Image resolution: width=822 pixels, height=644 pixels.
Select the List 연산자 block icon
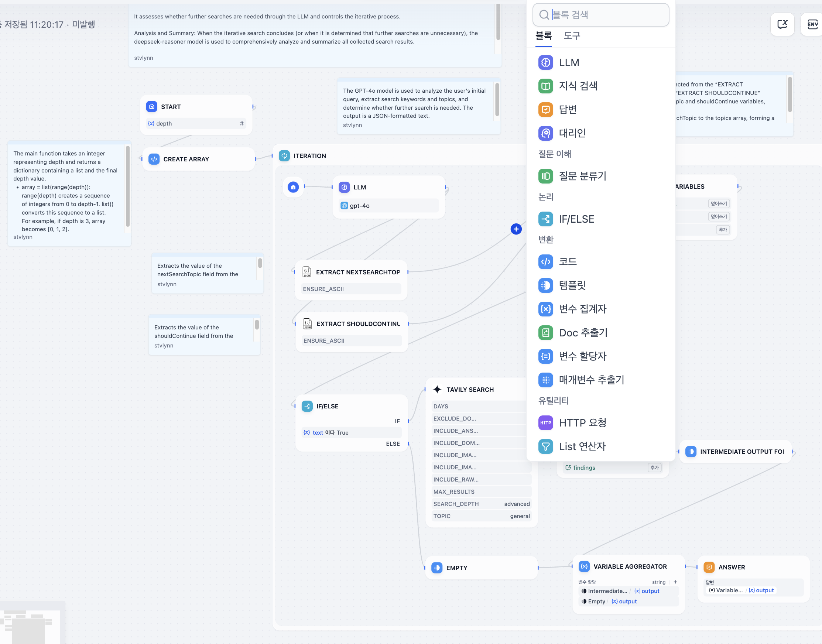545,446
